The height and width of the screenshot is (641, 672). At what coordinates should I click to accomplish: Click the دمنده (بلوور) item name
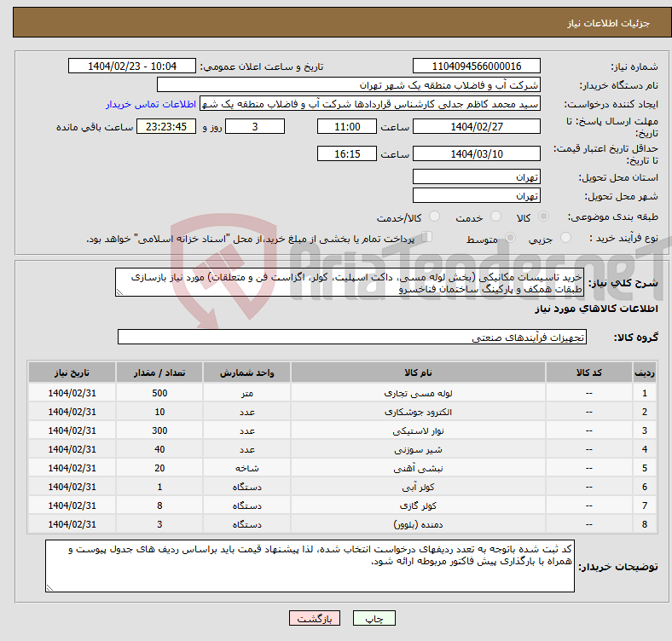tap(418, 524)
